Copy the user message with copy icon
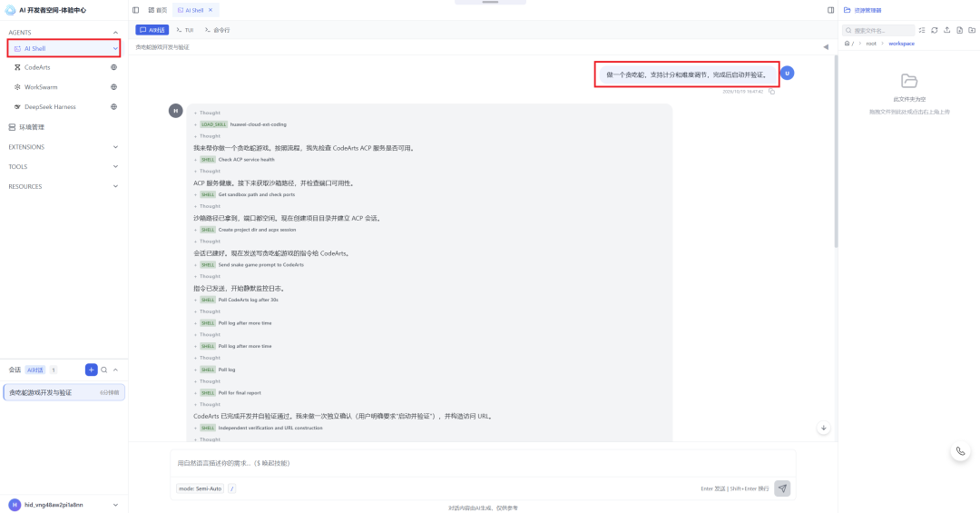Viewport: 980px width, 513px height. [772, 92]
